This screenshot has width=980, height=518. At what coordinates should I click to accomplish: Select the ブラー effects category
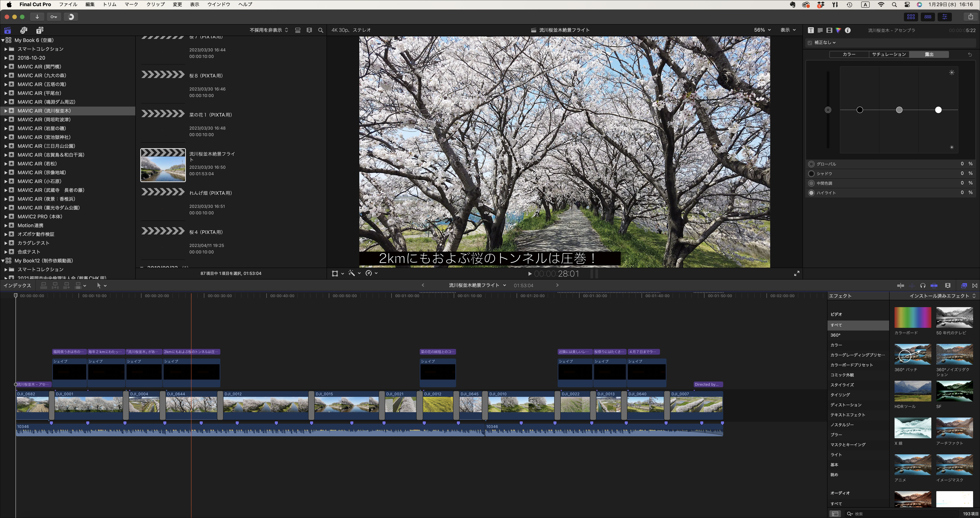tap(836, 435)
